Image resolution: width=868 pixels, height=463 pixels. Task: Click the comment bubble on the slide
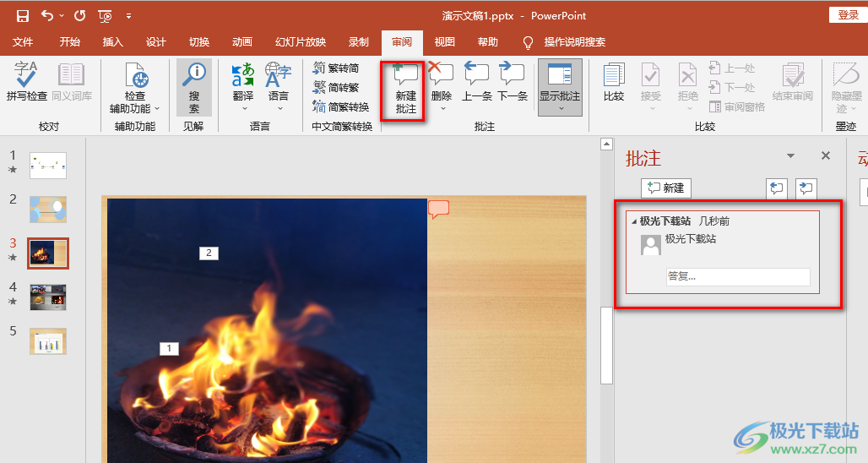438,210
